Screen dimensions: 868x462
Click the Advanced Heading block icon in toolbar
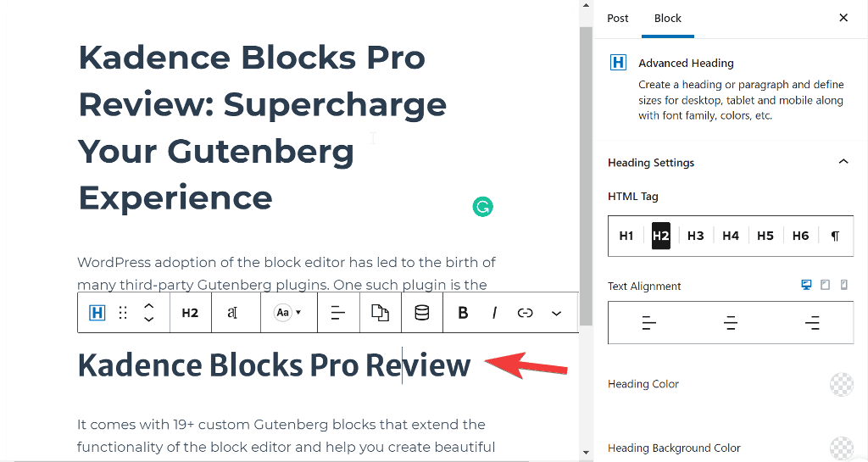point(97,313)
